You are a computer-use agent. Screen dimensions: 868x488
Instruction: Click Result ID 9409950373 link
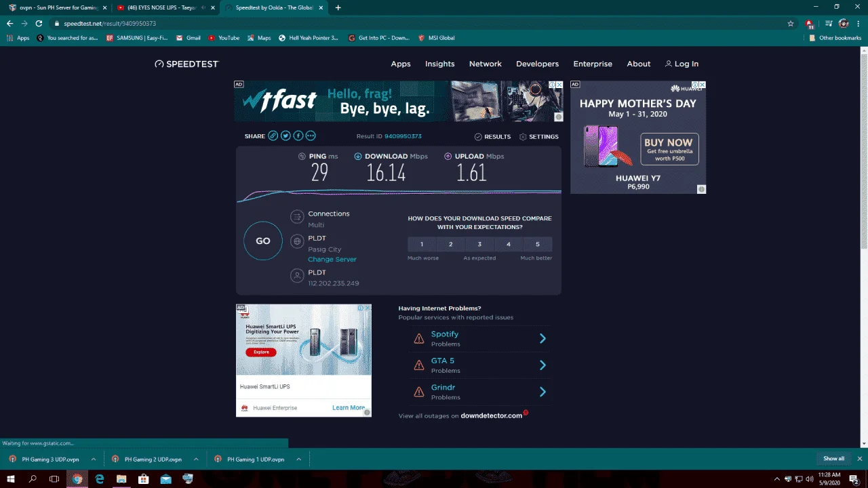[403, 136]
